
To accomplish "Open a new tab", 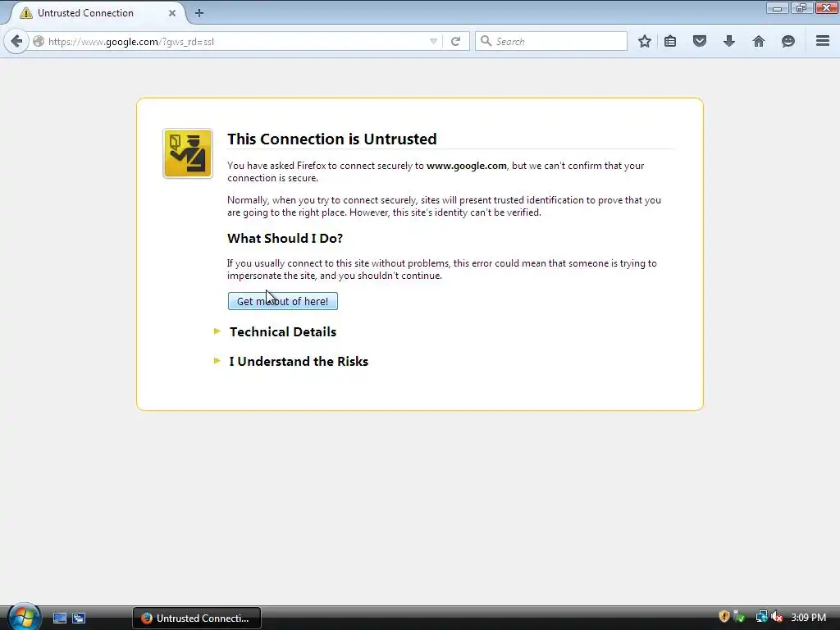I will pos(199,13).
